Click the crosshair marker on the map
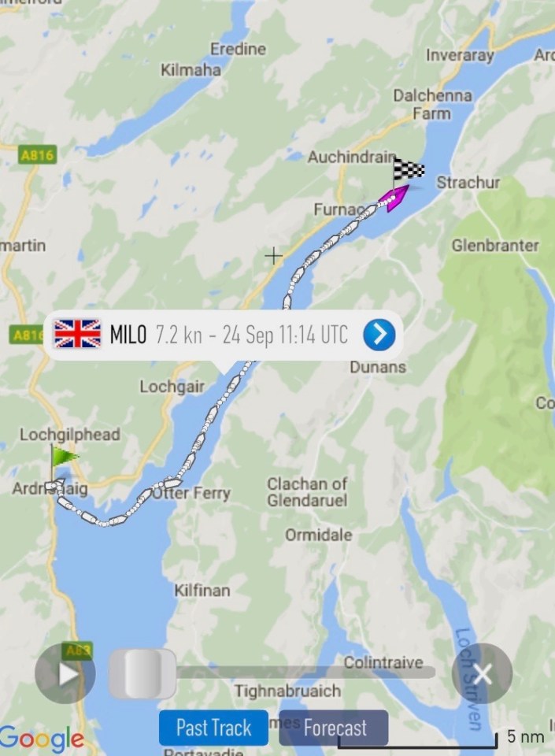 [x=274, y=255]
